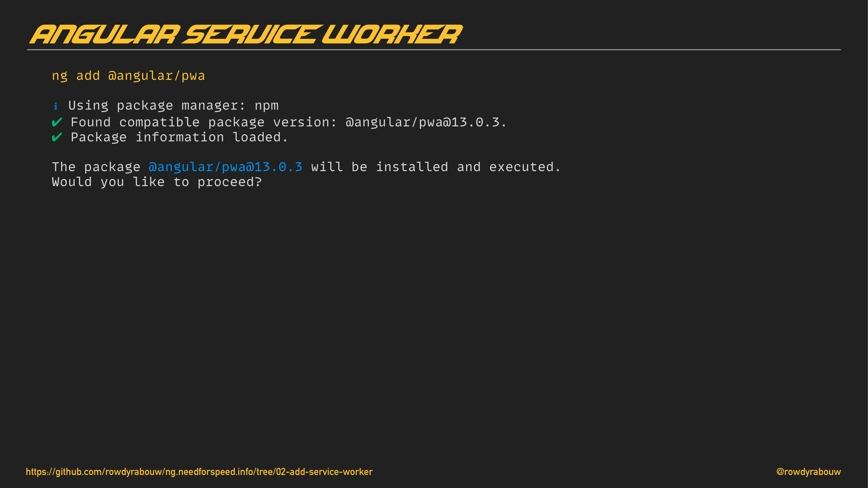Click the 'Angular Service Worker' slide title
This screenshot has width=868, height=488.
(x=246, y=34)
